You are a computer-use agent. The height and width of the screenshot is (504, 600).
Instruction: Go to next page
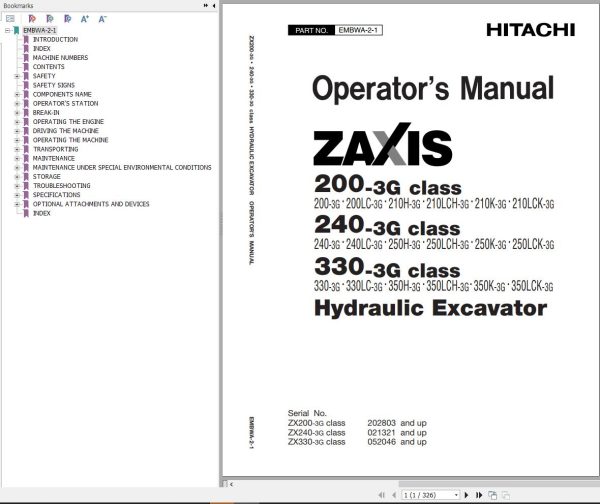[466, 495]
